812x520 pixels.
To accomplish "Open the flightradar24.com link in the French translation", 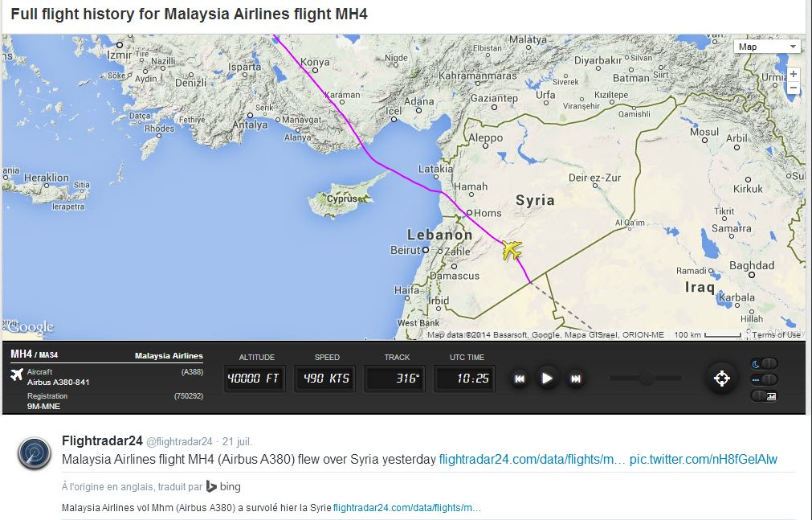I will pos(406,508).
